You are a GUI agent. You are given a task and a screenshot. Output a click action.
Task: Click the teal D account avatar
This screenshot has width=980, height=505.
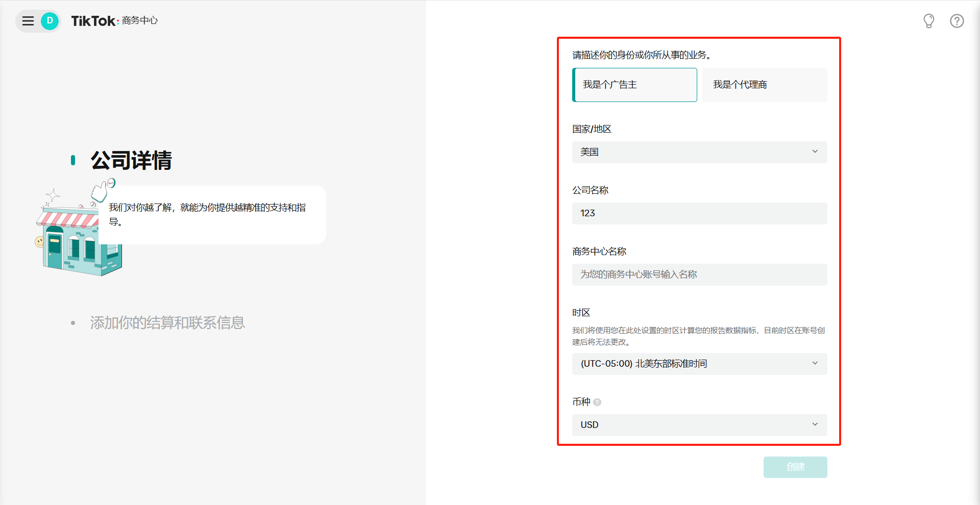pos(50,21)
